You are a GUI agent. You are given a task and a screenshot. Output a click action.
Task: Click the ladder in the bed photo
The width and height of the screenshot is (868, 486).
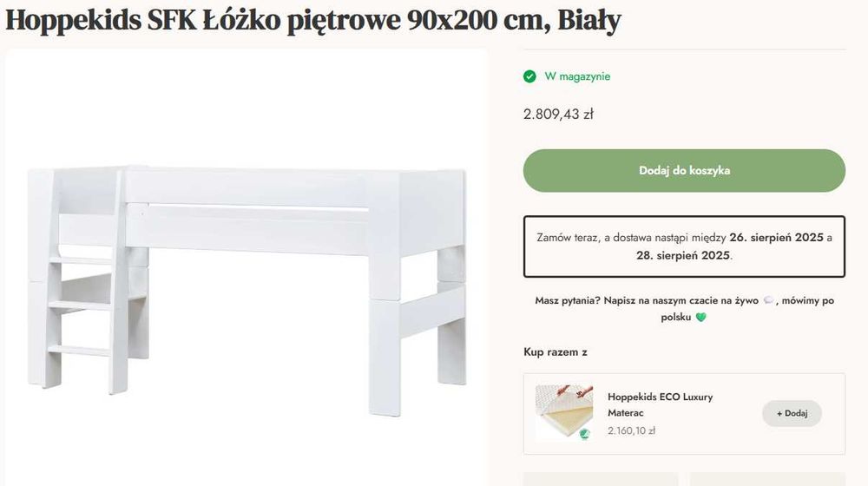pos(82,304)
